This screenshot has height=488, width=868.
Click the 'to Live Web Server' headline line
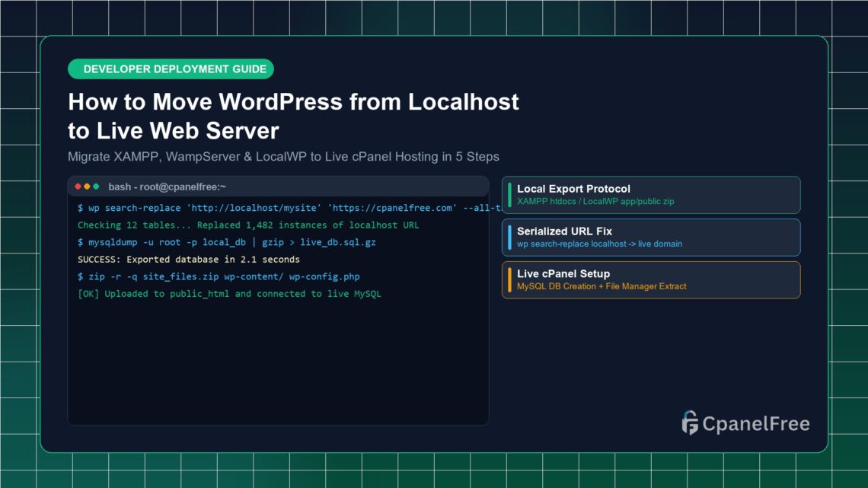pyautogui.click(x=174, y=131)
